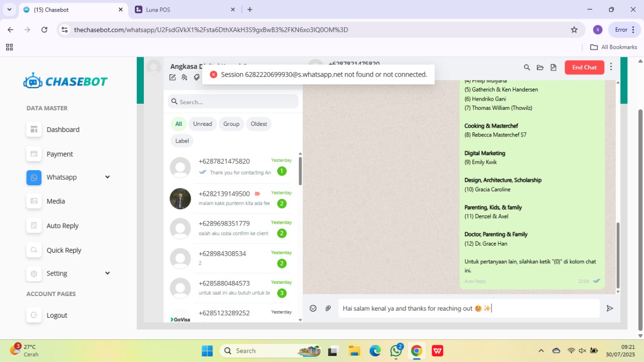Click the send message arrow icon
This screenshot has width=644, height=362.
(x=610, y=308)
